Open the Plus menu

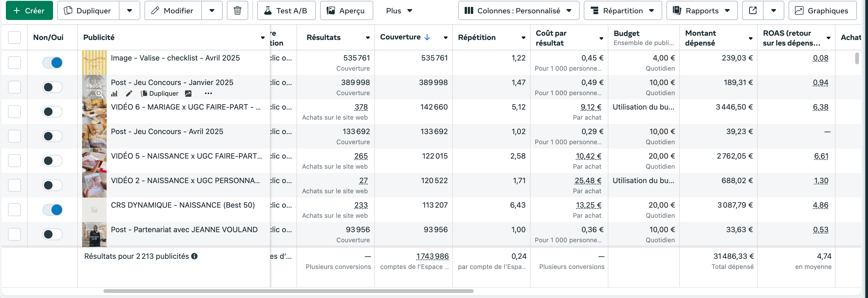399,11
